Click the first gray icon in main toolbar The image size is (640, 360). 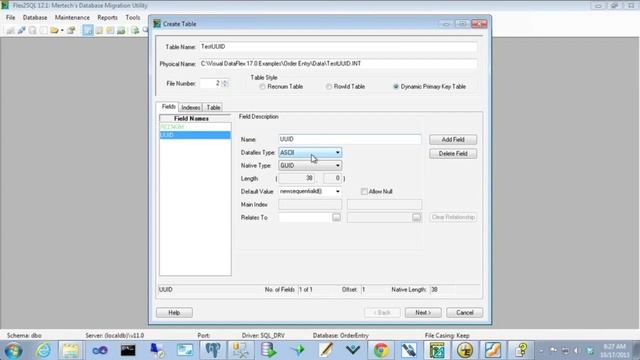[10, 30]
